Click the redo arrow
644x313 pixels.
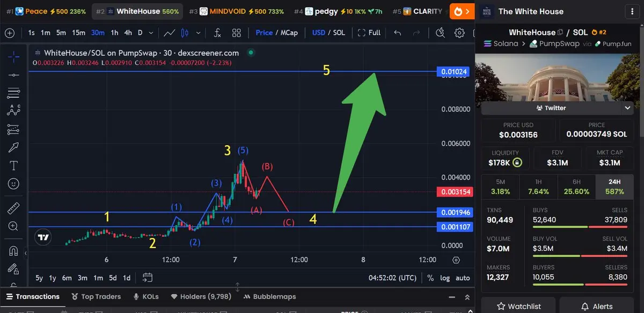pos(416,33)
